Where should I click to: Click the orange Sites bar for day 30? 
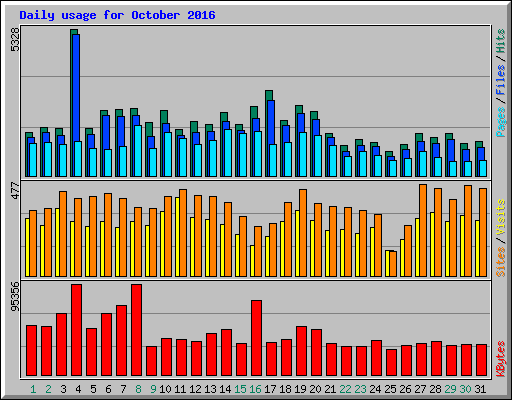(468, 231)
